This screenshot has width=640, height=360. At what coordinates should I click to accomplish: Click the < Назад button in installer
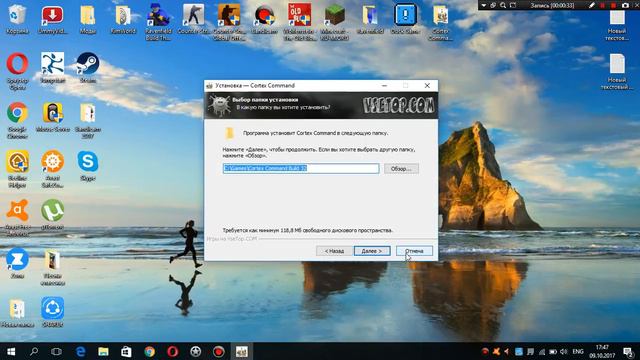point(334,251)
